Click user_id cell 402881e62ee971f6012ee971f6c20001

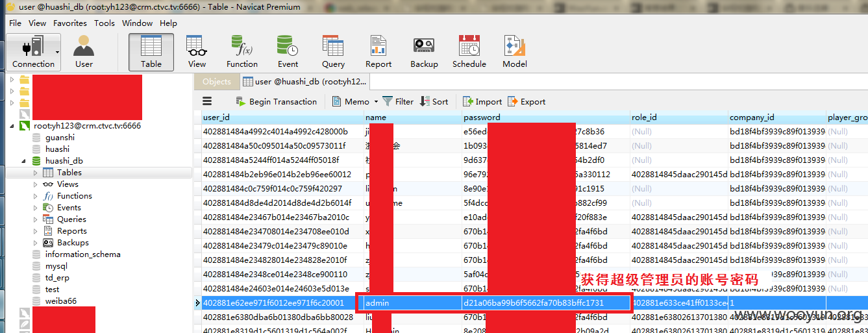(282, 303)
